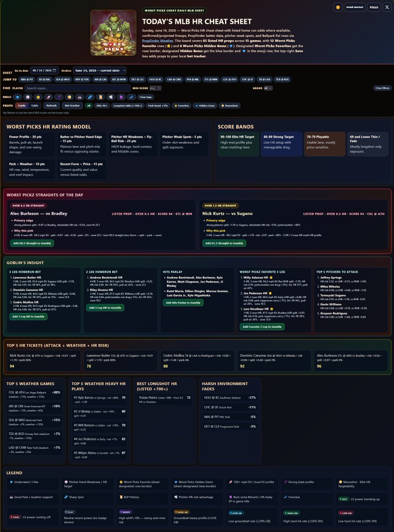Open the Min Score Any dropdown
The height and width of the screenshot is (532, 394).
tap(155, 88)
